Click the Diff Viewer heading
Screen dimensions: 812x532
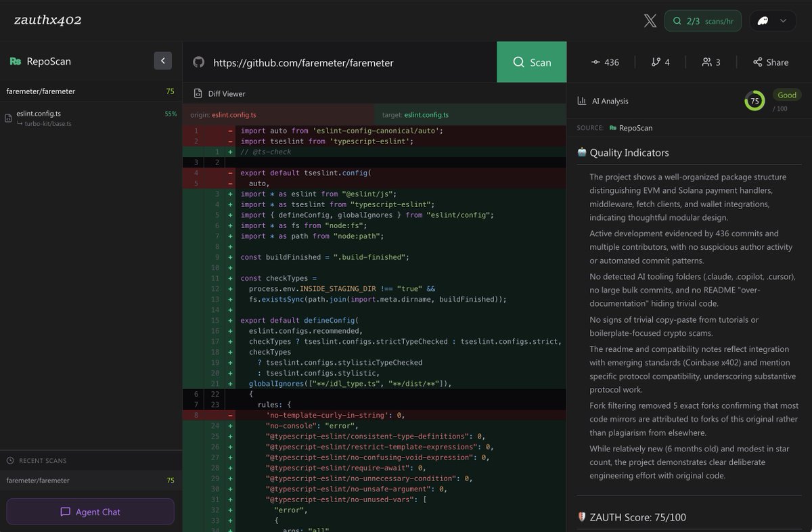[x=227, y=93]
